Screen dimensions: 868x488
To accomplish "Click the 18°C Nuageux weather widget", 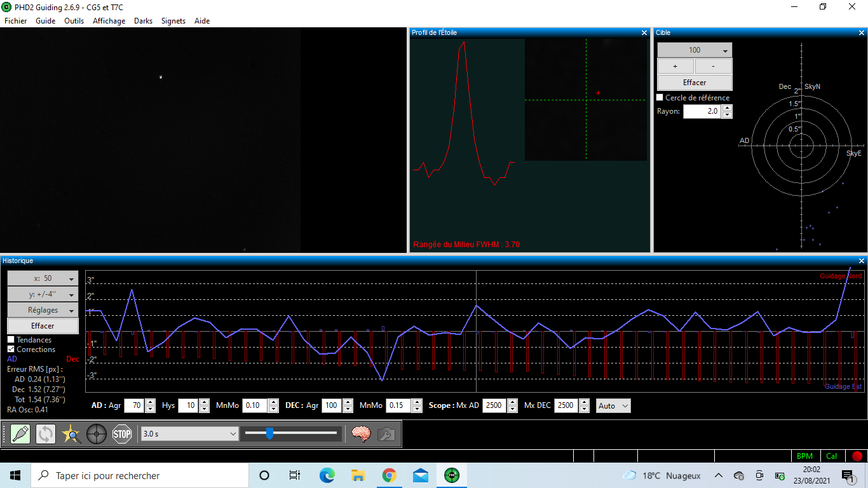I will pos(661,475).
